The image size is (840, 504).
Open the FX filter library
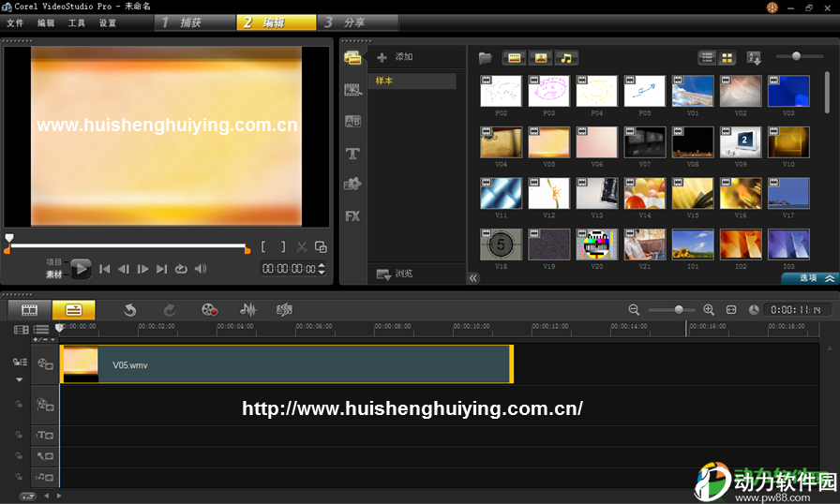point(352,215)
